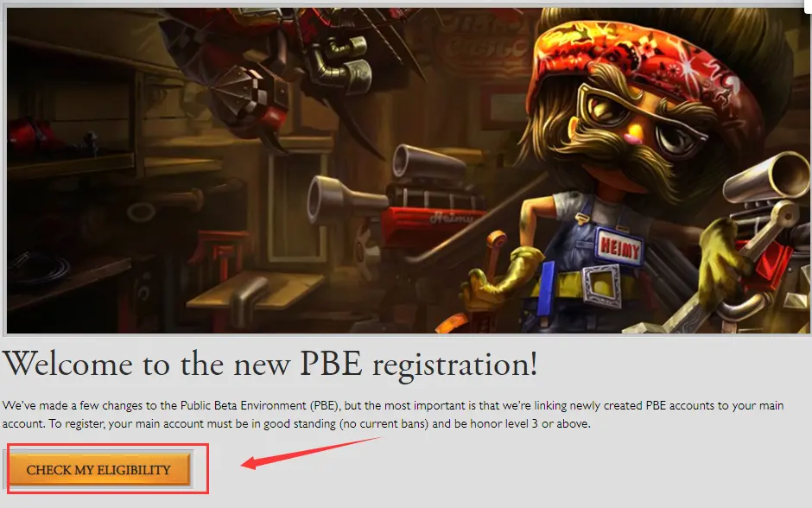812x508 pixels.
Task: Click the character's pink nose
Action: coord(631,138)
